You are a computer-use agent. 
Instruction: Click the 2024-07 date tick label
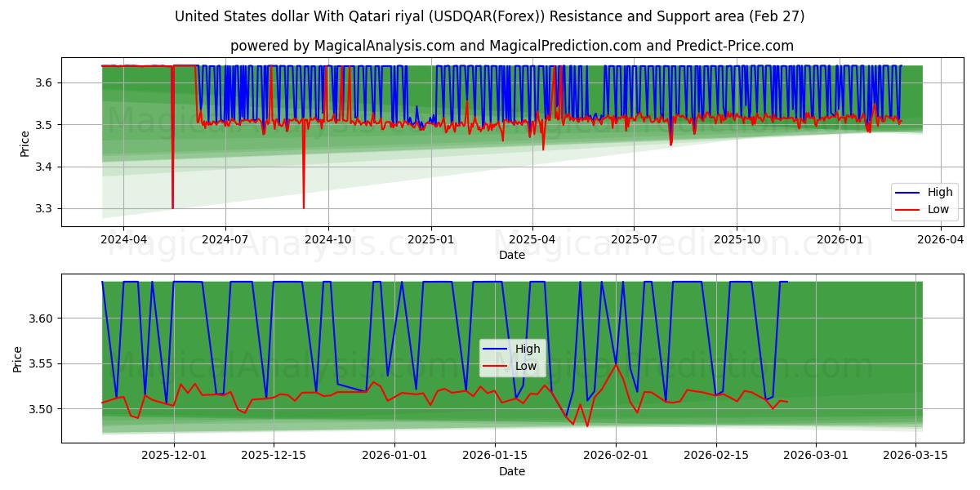pyautogui.click(x=225, y=239)
